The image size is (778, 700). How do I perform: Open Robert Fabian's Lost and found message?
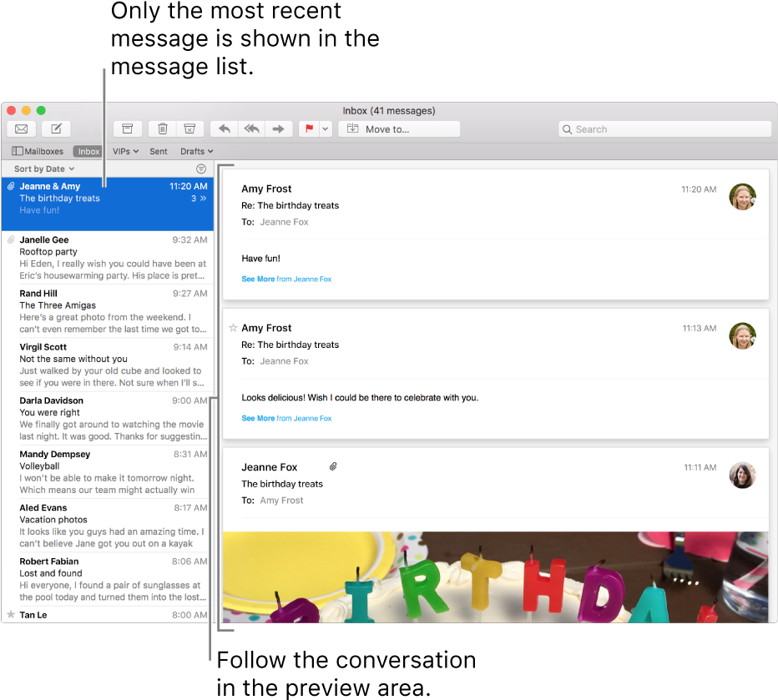coord(108,579)
